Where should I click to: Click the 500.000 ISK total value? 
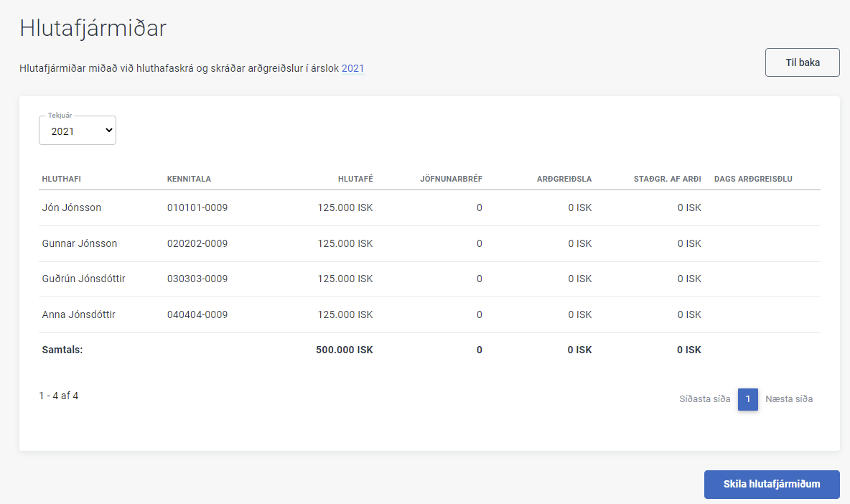pos(344,350)
